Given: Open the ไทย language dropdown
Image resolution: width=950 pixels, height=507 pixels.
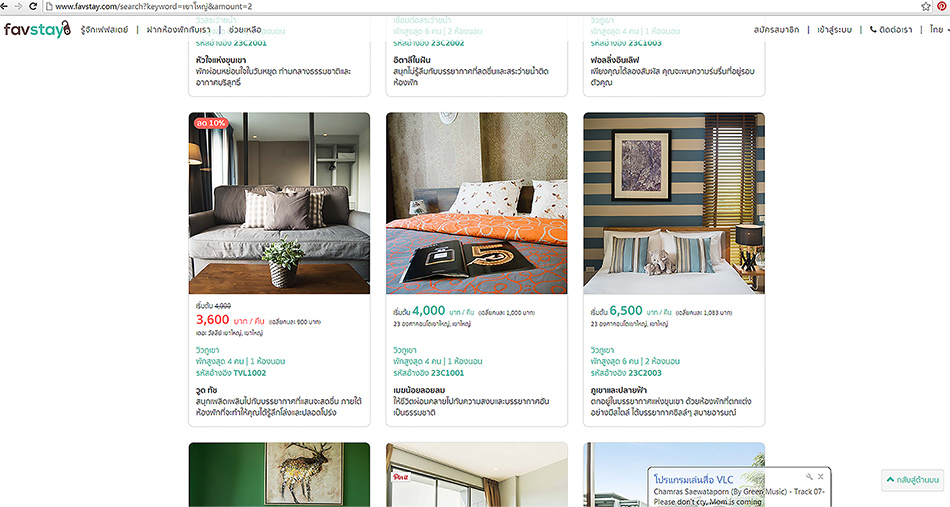Looking at the screenshot, I should point(938,29).
